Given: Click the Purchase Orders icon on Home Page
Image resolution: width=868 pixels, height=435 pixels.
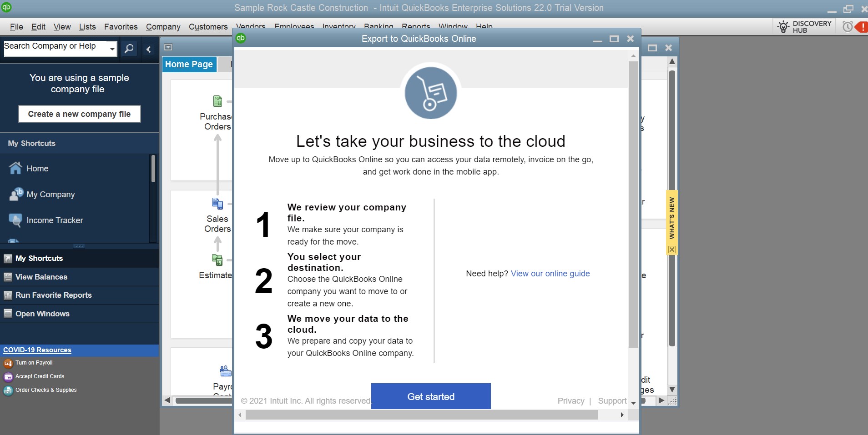Looking at the screenshot, I should coord(218,101).
